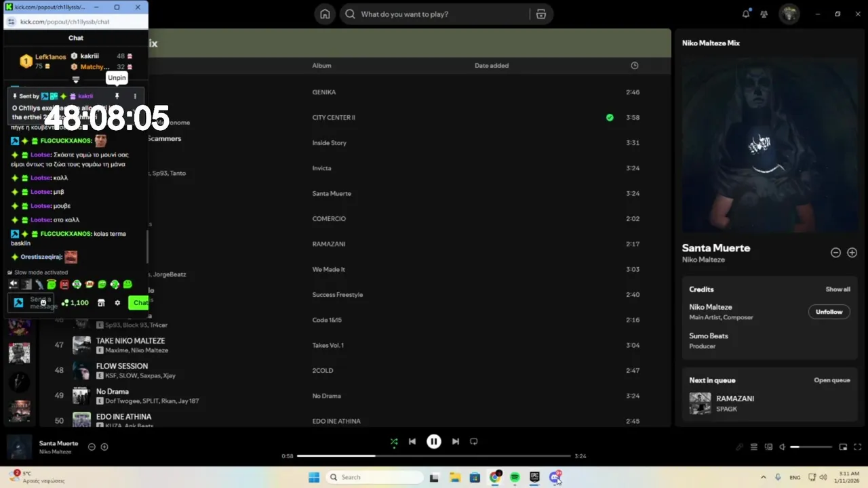Unpin the pinned chat message
This screenshot has height=488, width=868.
[117, 96]
